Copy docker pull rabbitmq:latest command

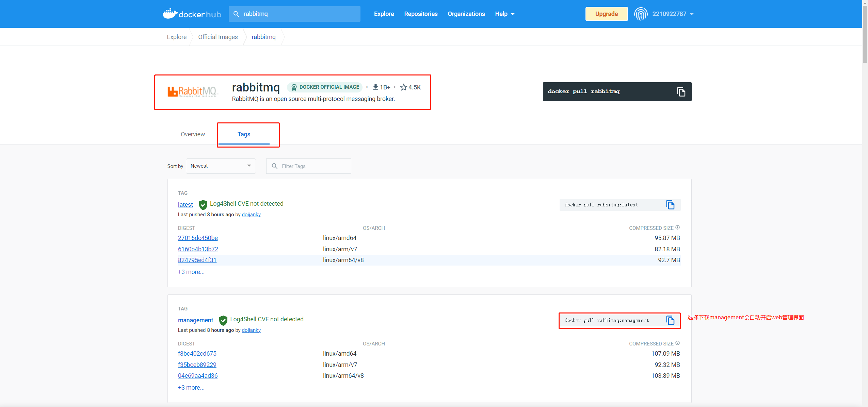pyautogui.click(x=670, y=205)
